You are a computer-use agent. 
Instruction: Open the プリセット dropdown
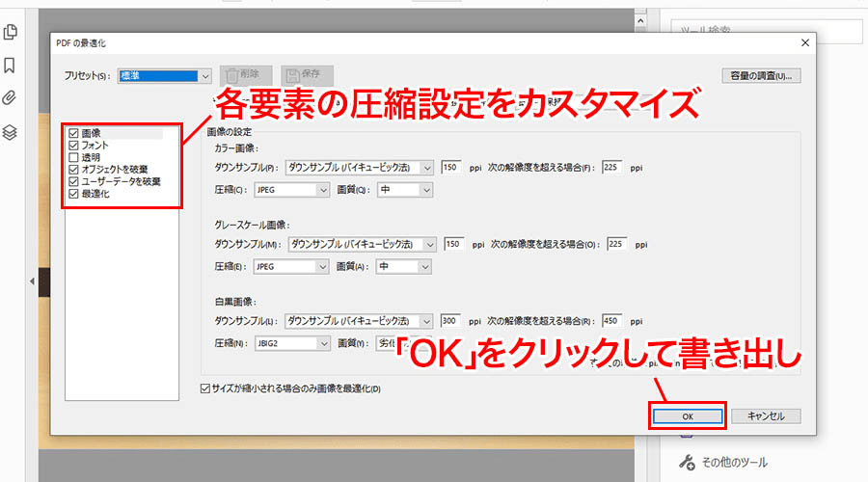pos(164,76)
